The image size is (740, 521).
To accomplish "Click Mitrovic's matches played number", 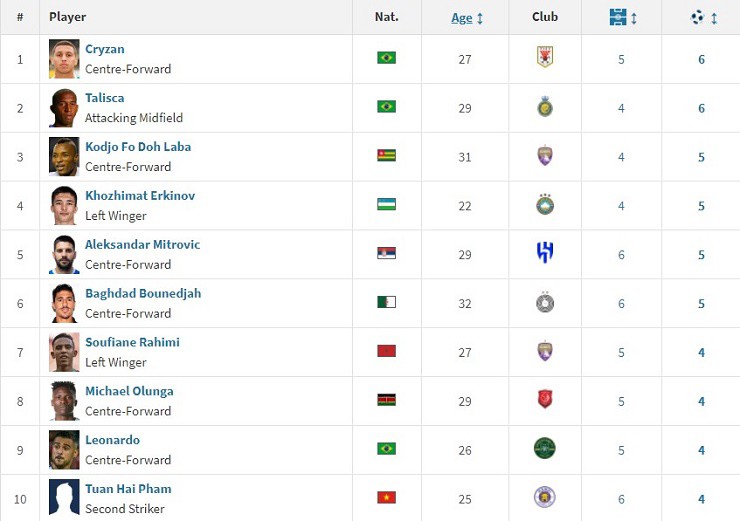I will (x=621, y=255).
